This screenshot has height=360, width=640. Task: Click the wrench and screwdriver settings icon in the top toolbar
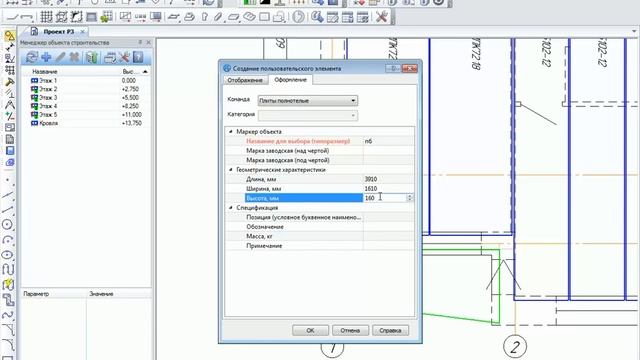[382, 17]
